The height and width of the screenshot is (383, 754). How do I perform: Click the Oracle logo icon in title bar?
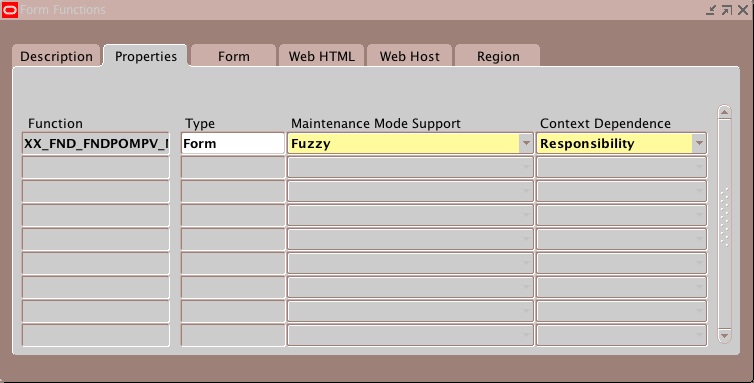[x=9, y=10]
